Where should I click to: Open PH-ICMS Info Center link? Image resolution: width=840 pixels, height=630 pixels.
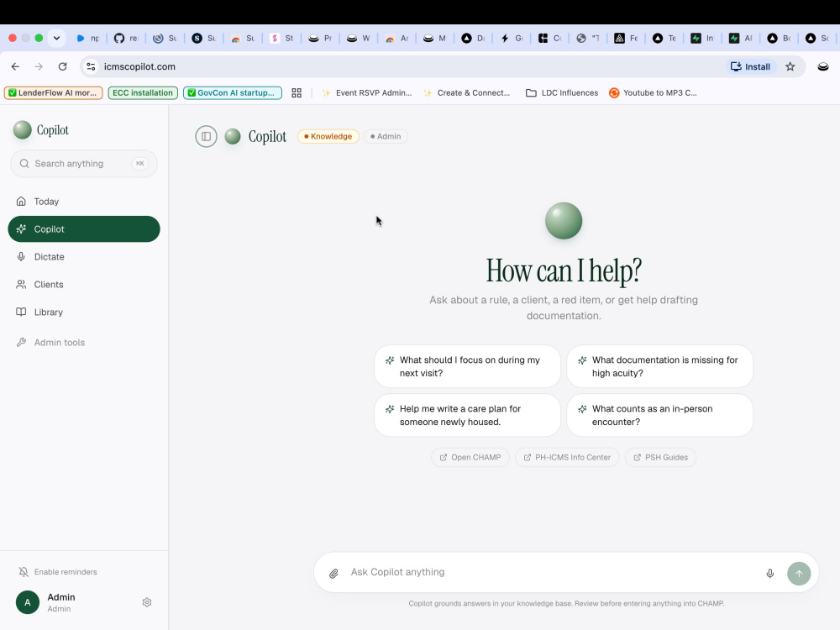[567, 457]
